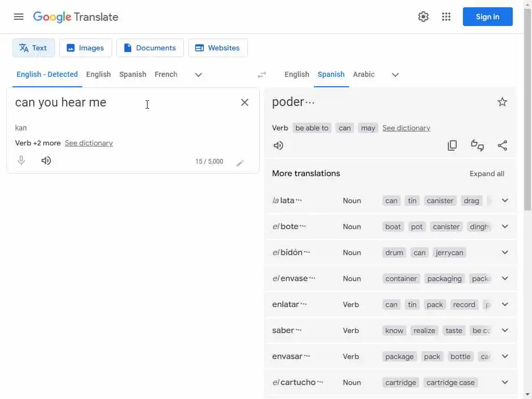This screenshot has height=399, width=532.
Task: Click 'bottle' chip in envasar row
Action: tap(460, 356)
